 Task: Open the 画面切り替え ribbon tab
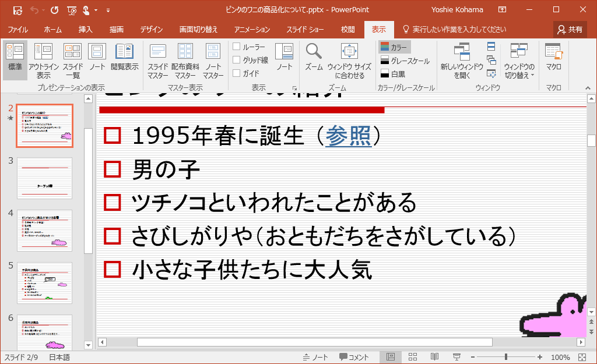click(x=198, y=29)
